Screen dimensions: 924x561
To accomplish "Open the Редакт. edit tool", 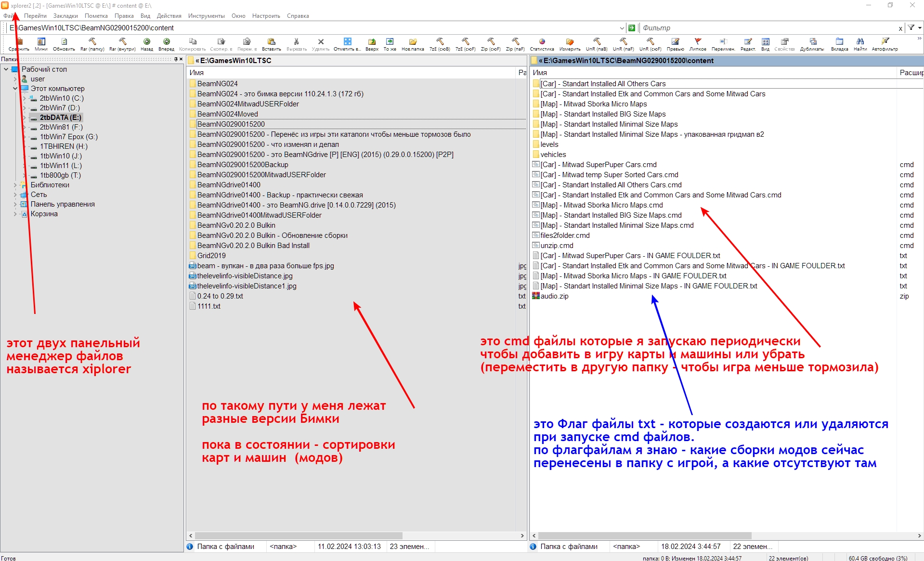I will point(748,44).
